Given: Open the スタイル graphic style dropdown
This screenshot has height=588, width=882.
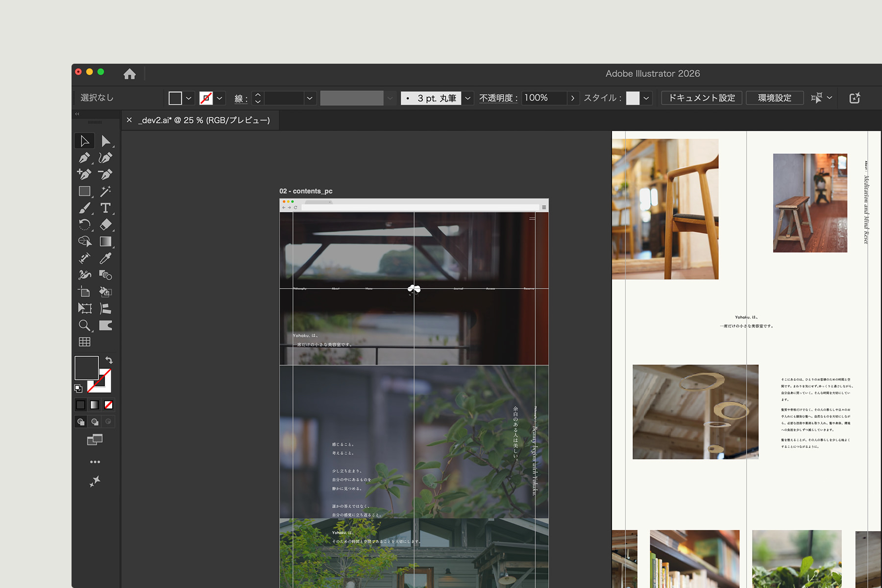Looking at the screenshot, I should [646, 98].
